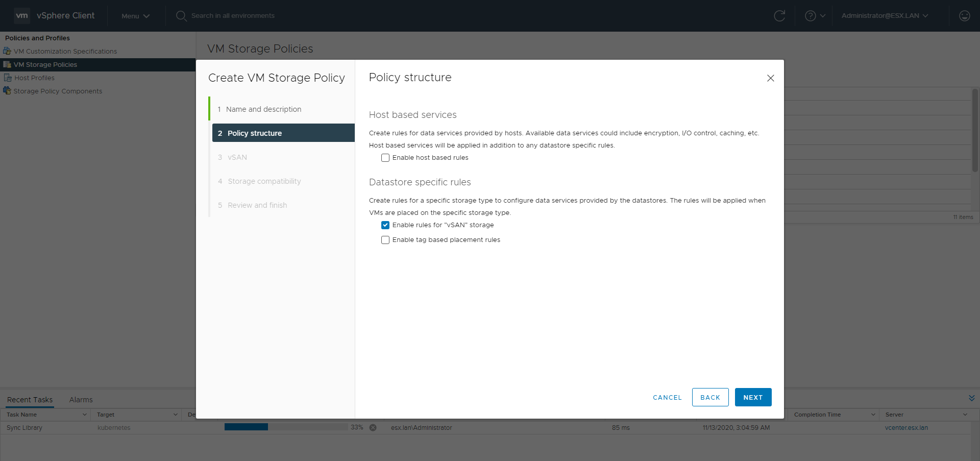Viewport: 980px width, 461px height.
Task: Click the VM Customization Specifications icon
Action: pyautogui.click(x=7, y=51)
